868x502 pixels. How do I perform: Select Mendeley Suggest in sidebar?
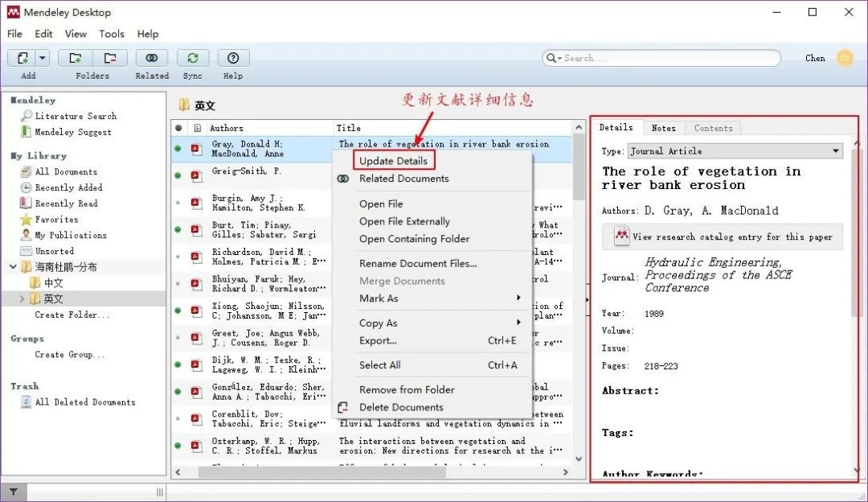click(72, 132)
